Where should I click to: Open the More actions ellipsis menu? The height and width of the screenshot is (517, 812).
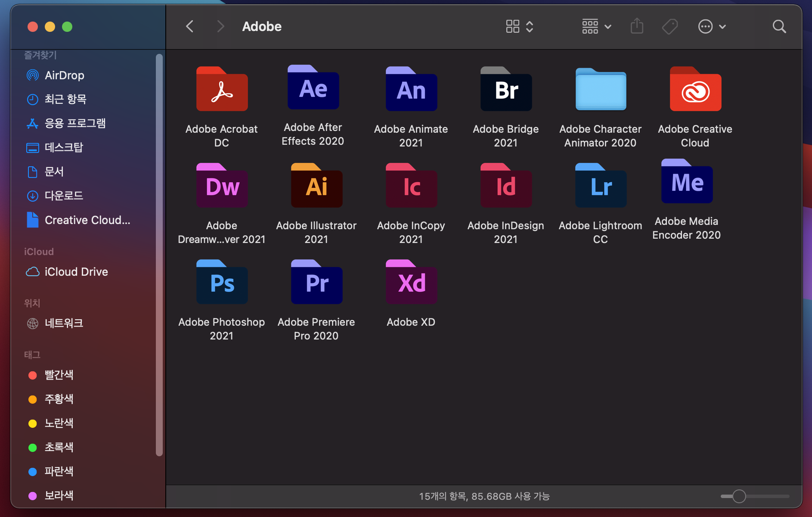point(712,27)
